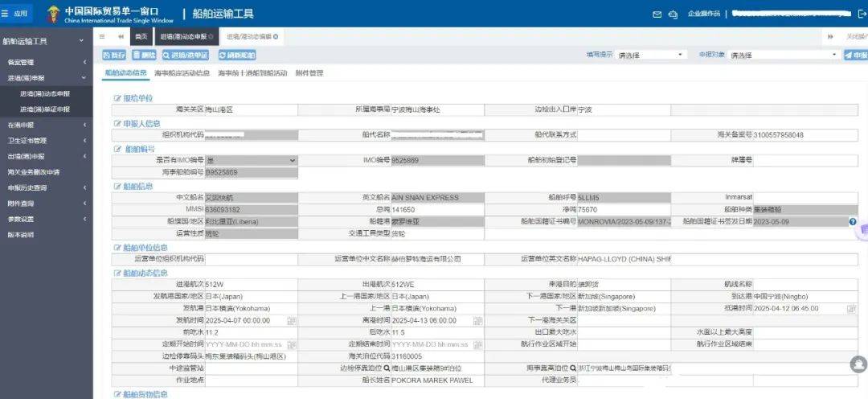Click edit icon beside 船舶信息 section
Screen dimensions: 868x399
(117, 186)
